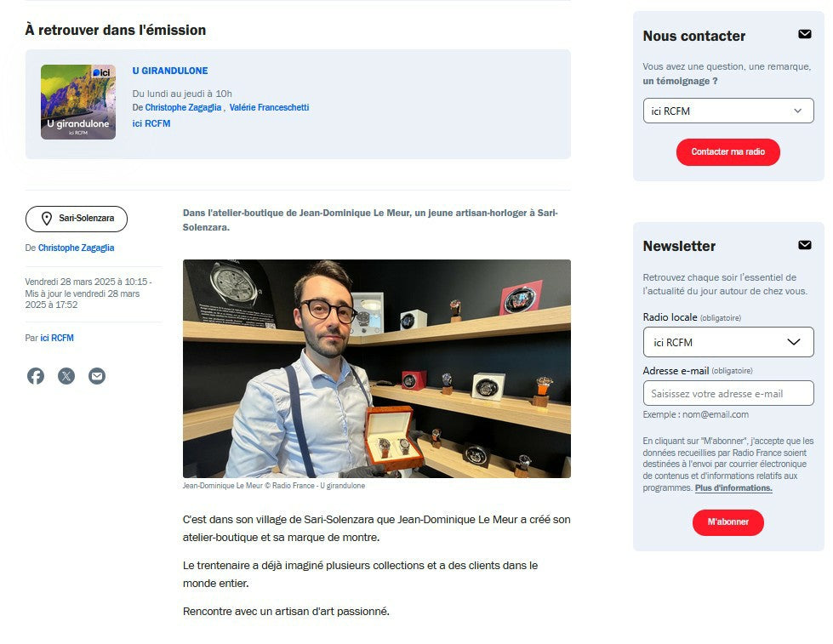Click the M'abonner button

(x=727, y=522)
